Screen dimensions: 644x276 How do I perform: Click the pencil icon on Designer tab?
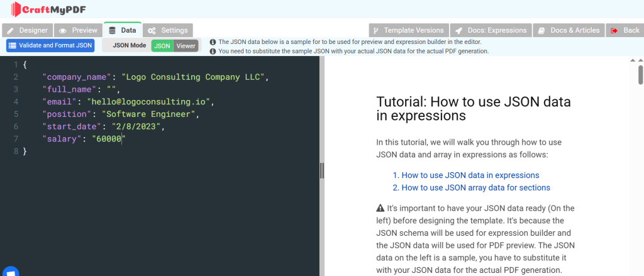click(x=11, y=30)
